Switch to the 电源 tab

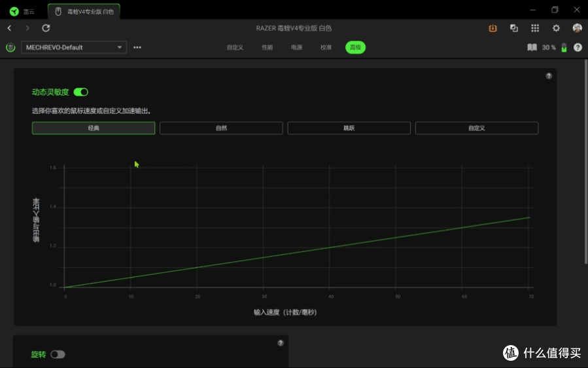[297, 47]
